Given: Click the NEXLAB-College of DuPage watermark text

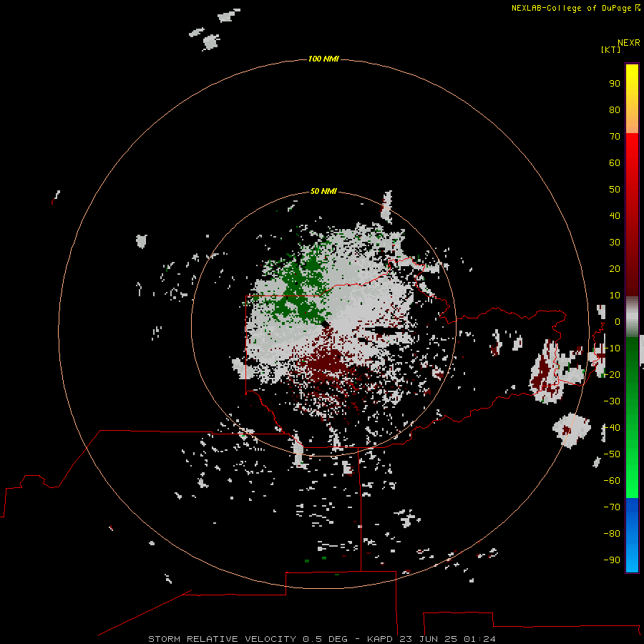Looking at the screenshot, I should point(575,8).
